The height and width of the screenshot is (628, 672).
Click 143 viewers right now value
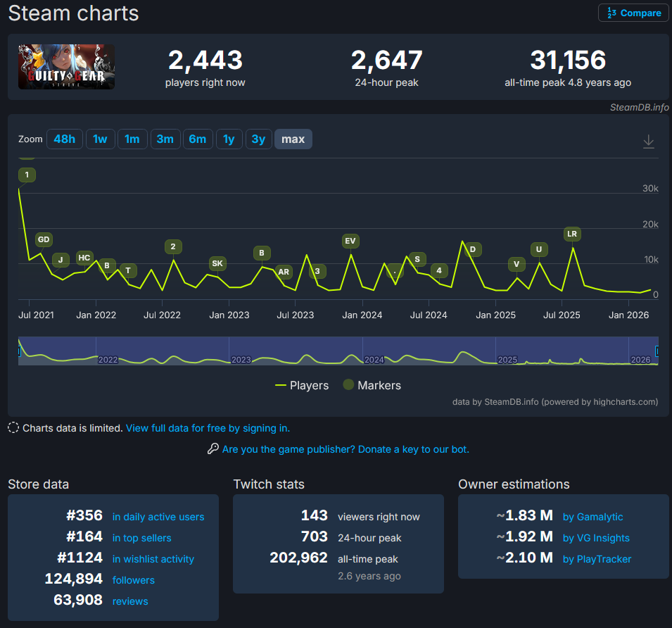pyautogui.click(x=314, y=515)
